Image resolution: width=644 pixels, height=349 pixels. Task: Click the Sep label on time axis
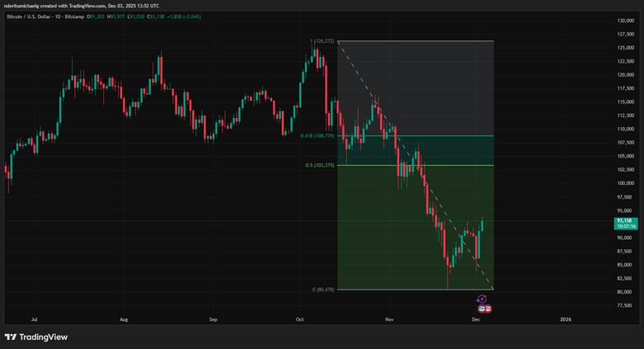pos(214,319)
